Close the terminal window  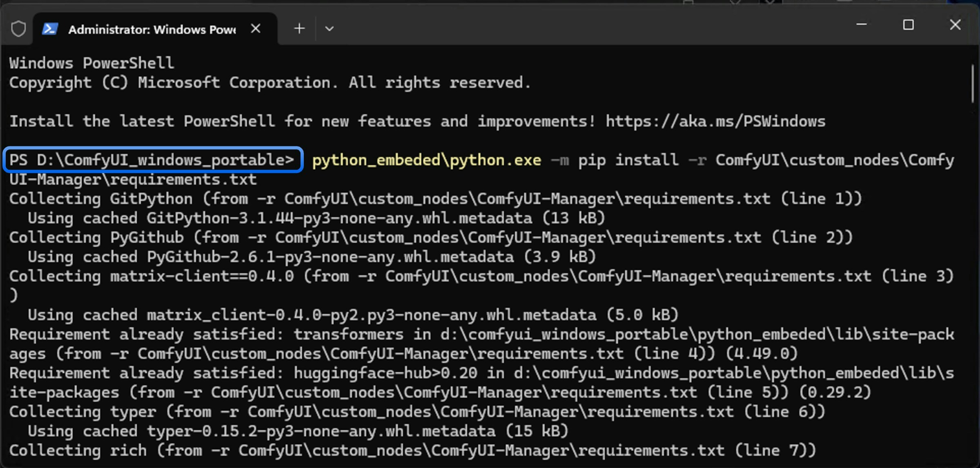955,25
